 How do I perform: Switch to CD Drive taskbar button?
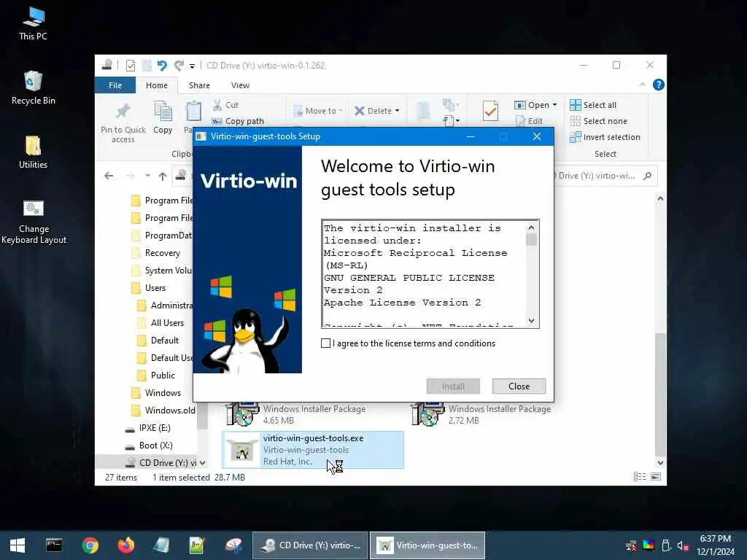(x=310, y=545)
